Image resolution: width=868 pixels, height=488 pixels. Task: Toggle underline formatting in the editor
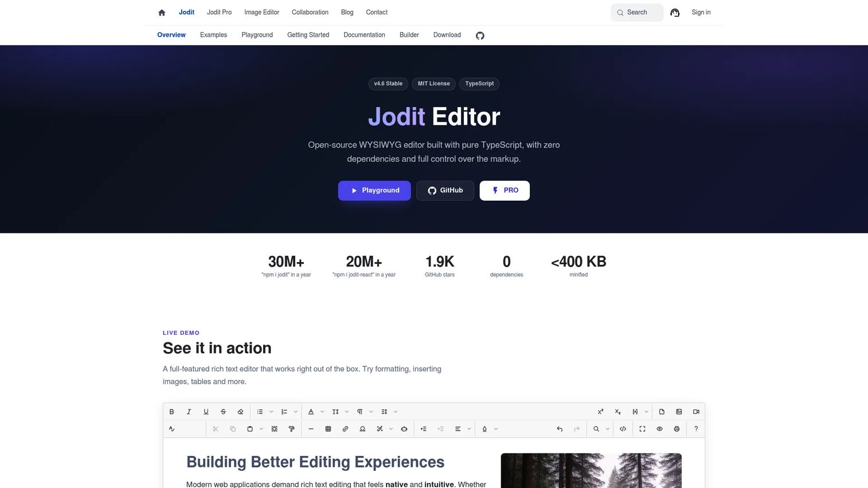point(206,412)
